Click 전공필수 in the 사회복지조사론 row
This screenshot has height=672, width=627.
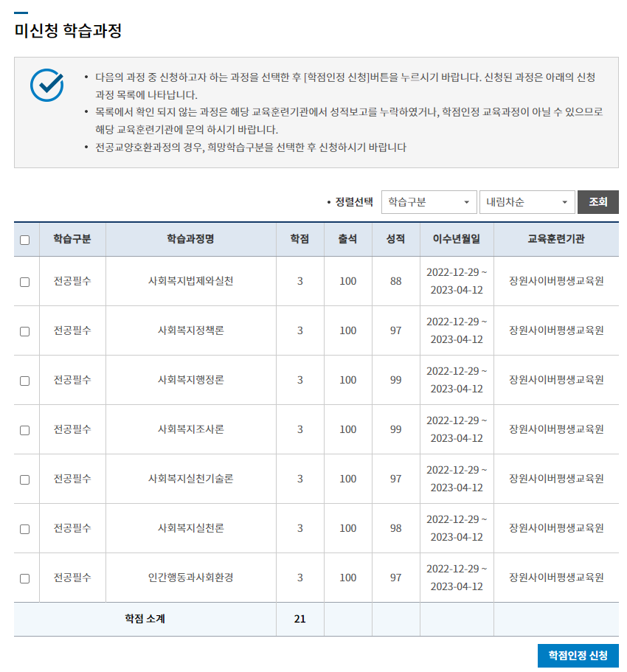72,429
